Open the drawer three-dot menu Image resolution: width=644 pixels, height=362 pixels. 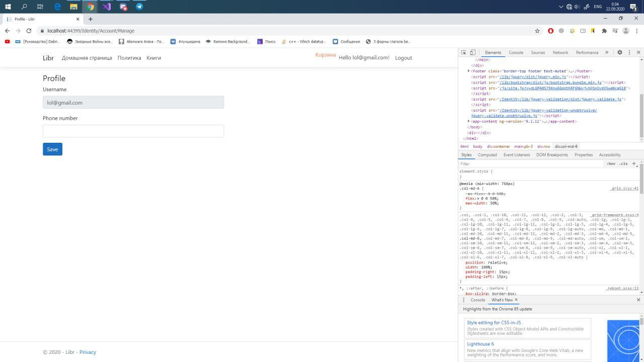coord(464,300)
